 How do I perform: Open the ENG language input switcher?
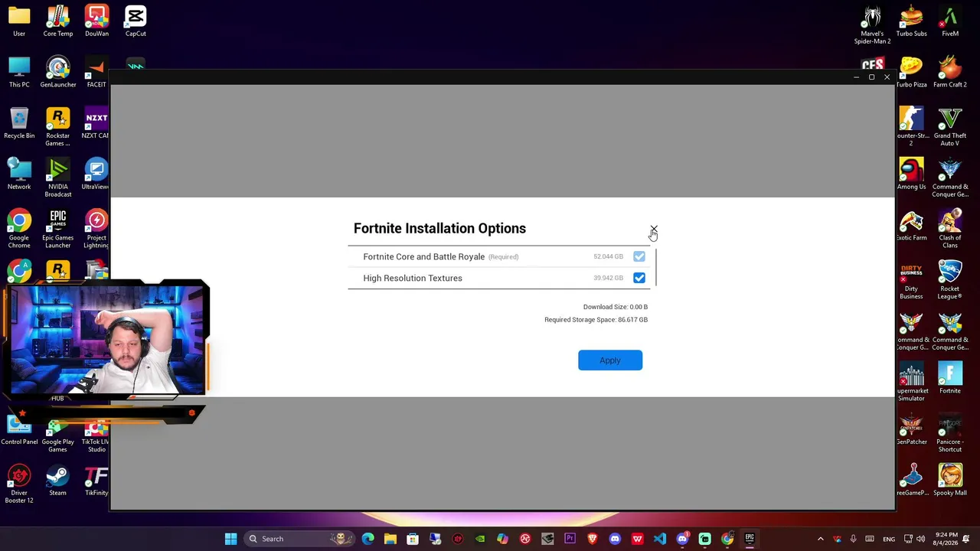(889, 539)
